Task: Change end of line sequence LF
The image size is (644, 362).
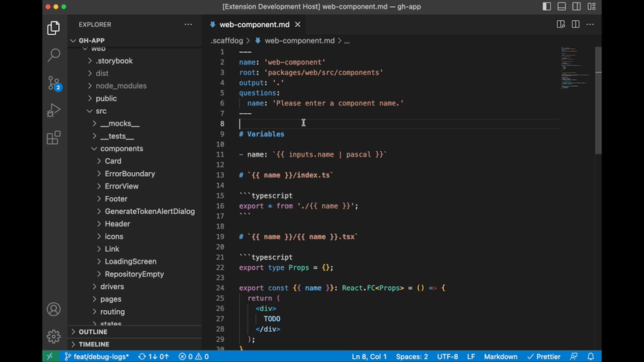Action: click(x=471, y=357)
